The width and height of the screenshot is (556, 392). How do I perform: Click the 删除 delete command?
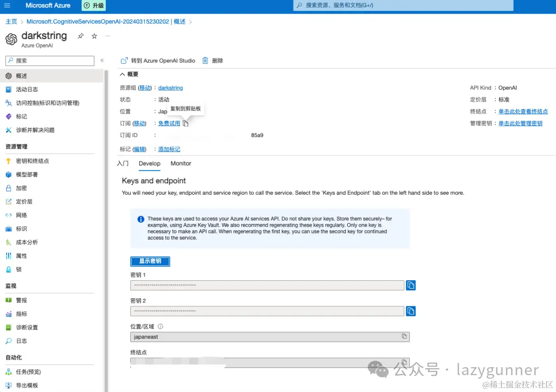point(213,61)
